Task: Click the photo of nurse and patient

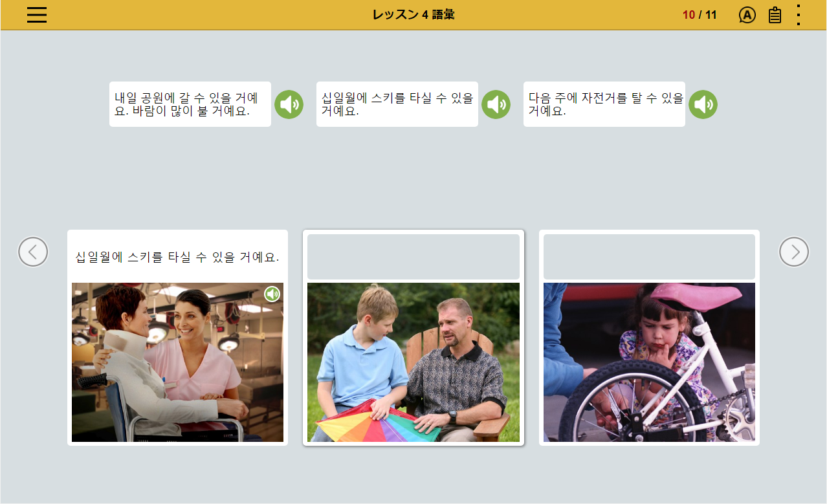Action: pos(177,362)
